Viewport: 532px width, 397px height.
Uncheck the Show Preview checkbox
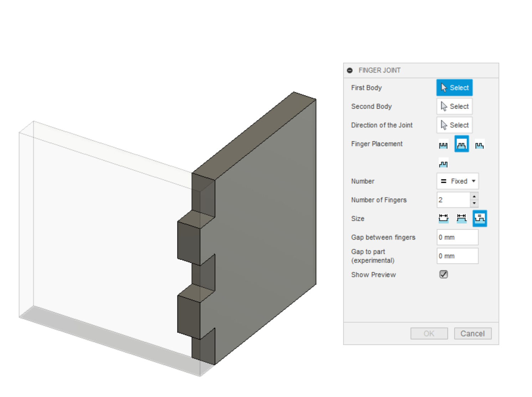pyautogui.click(x=443, y=274)
